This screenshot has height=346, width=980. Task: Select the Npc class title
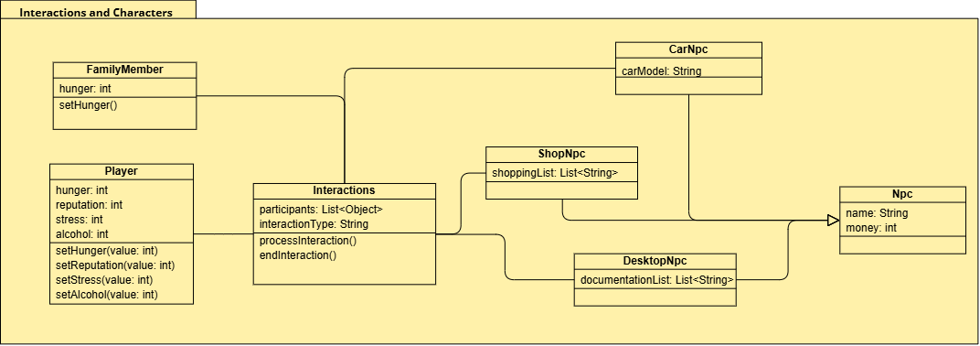[902, 194]
